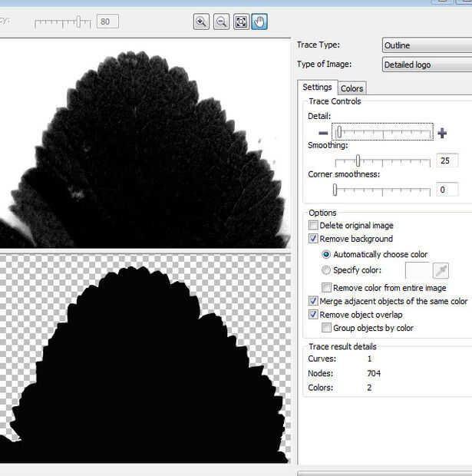Open the Trace Type dropdown
The height and width of the screenshot is (476, 472).
[427, 45]
